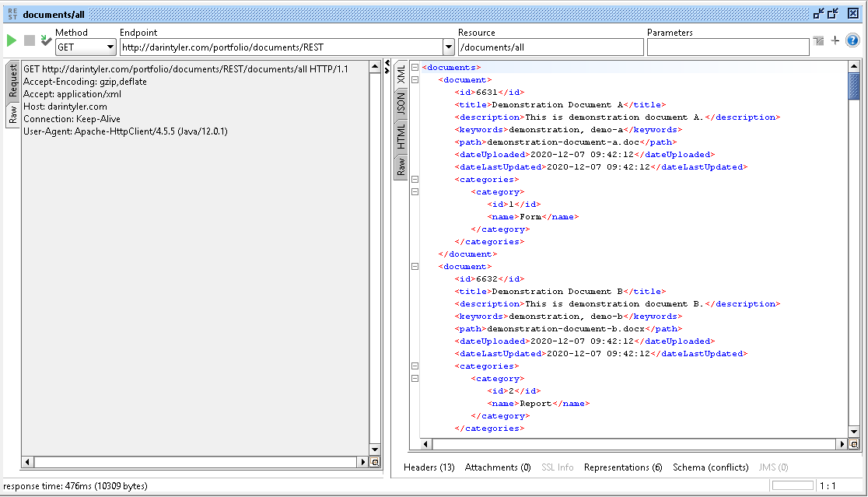This screenshot has width=868, height=497.
Task: Click the title line for Demonstration Document A
Action: pyautogui.click(x=560, y=104)
